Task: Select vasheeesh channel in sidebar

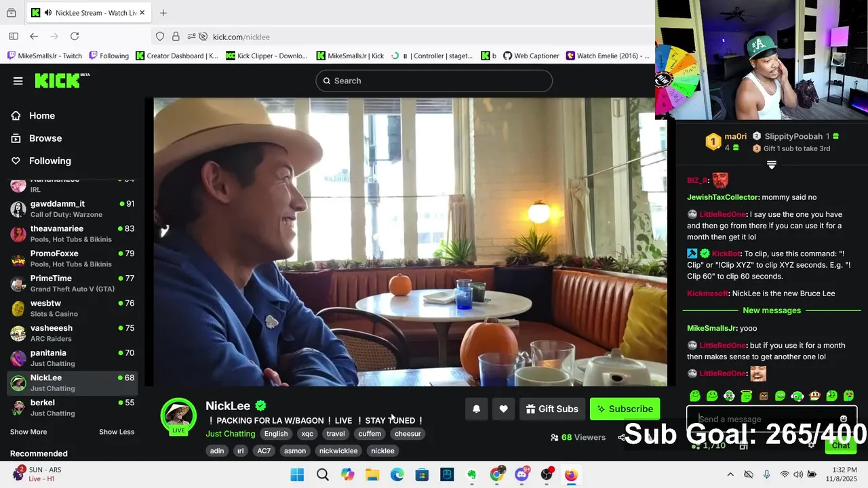Action: coord(73,333)
